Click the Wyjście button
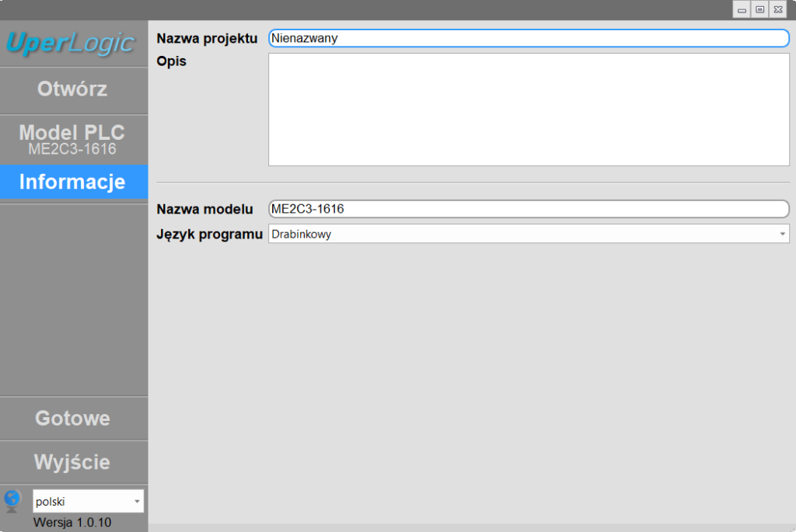The image size is (796, 532). [x=74, y=462]
